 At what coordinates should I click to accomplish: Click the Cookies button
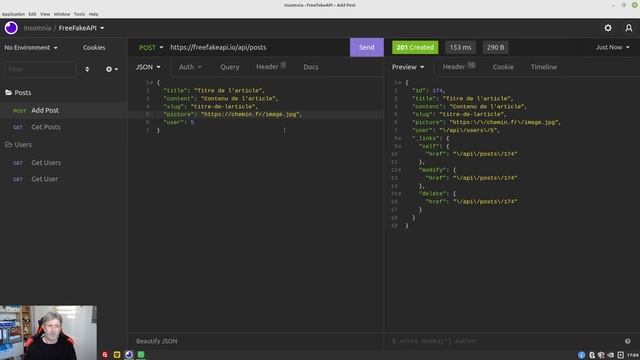pos(94,47)
